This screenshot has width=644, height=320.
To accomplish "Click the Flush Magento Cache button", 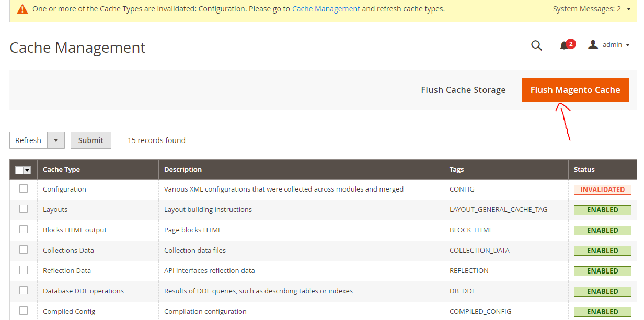I will click(575, 90).
